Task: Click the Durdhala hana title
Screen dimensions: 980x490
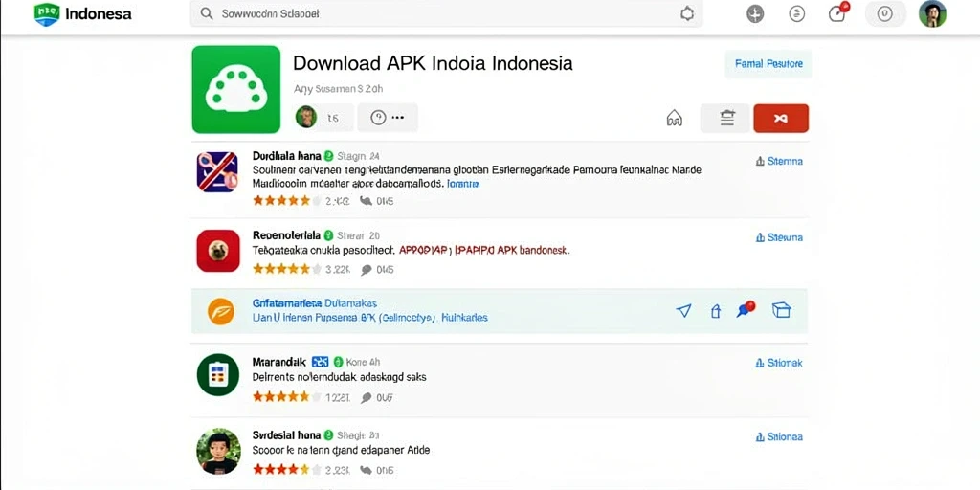Action: [286, 156]
